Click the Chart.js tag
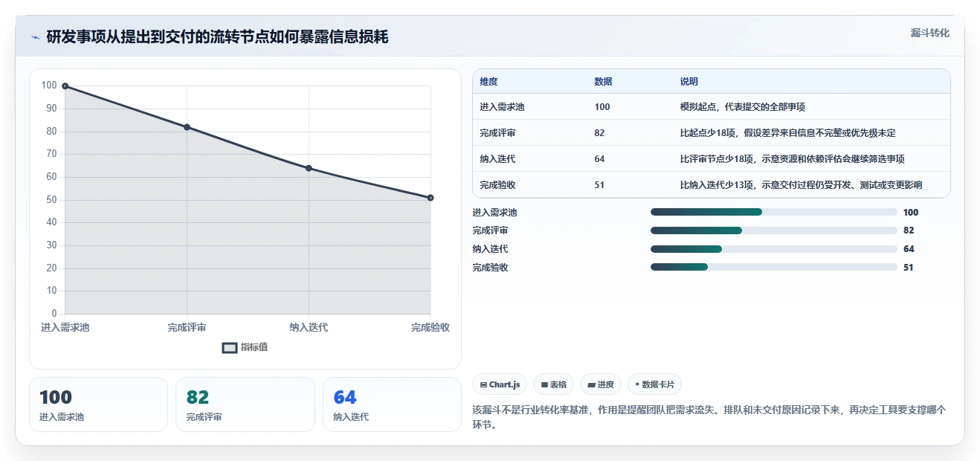This screenshot has height=461, width=980. point(500,384)
